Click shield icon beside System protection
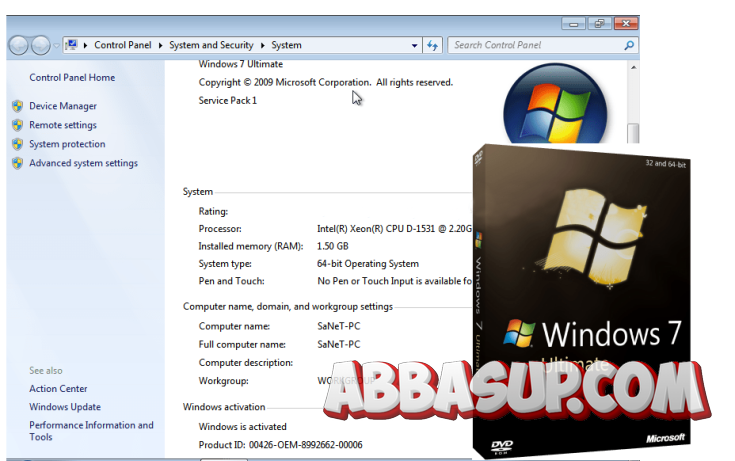The width and height of the screenshot is (735, 461). [17, 144]
